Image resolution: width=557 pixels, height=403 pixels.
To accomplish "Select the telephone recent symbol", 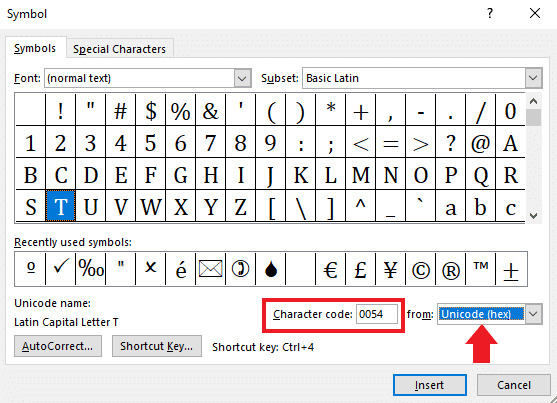I will click(240, 269).
